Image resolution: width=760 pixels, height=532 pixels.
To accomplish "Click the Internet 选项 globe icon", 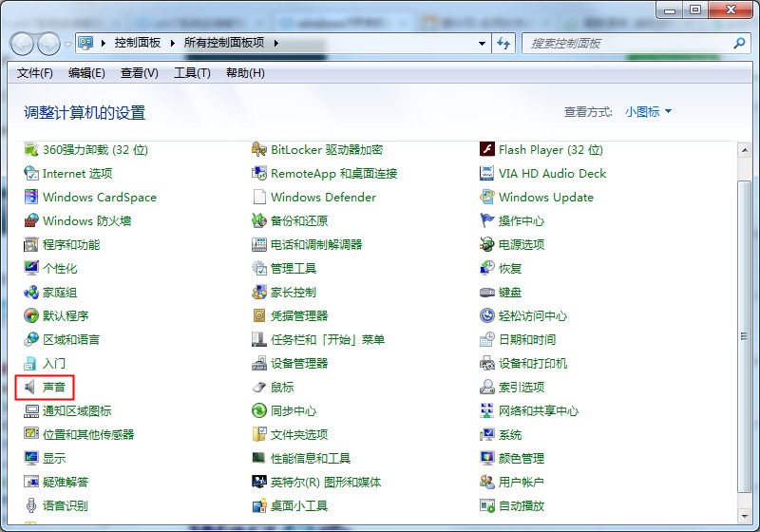I will coord(31,173).
